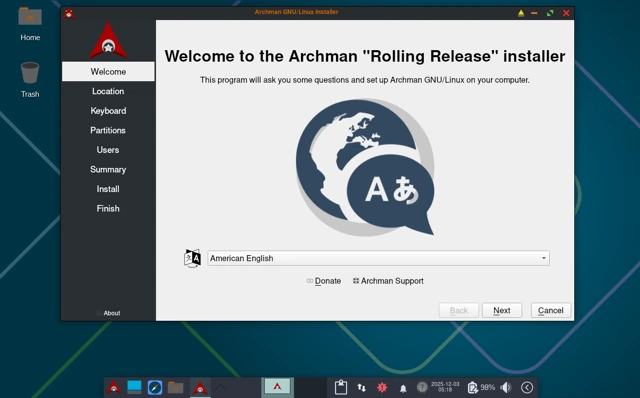Viewport: 640px width, 398px height.
Task: Open the clipboard manager tray icon
Action: (x=341, y=387)
